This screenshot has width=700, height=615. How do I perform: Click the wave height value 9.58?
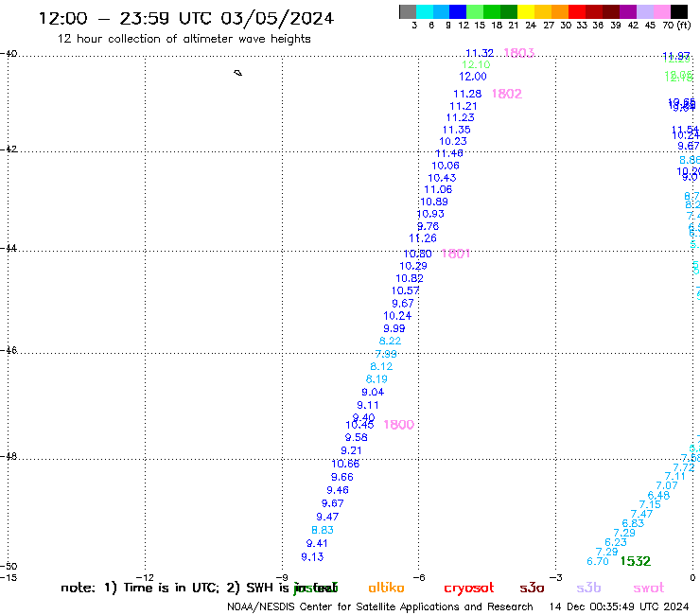357,438
